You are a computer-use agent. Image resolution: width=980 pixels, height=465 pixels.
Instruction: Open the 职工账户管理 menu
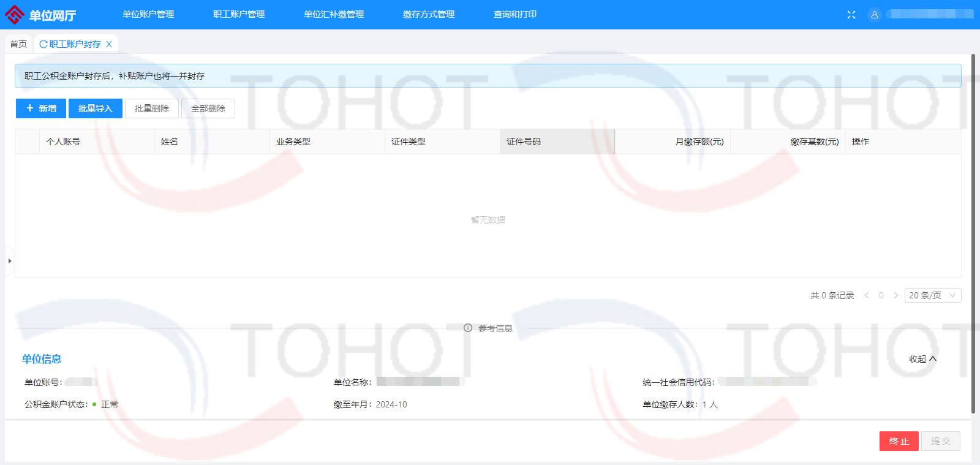click(x=239, y=15)
